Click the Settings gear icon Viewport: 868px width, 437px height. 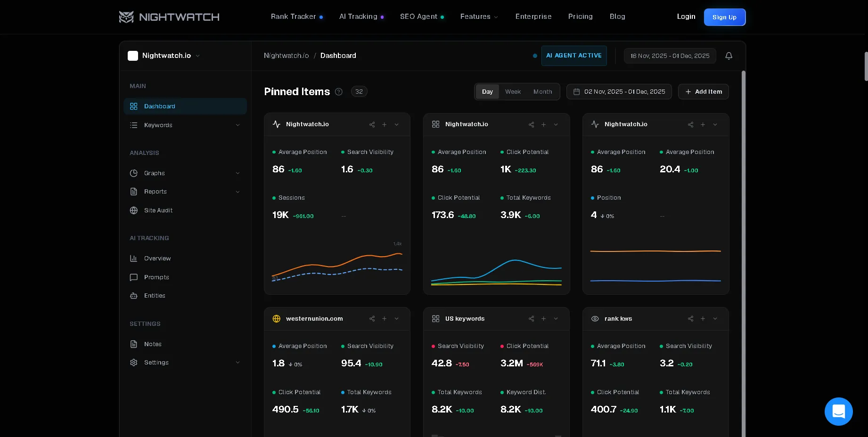click(134, 363)
